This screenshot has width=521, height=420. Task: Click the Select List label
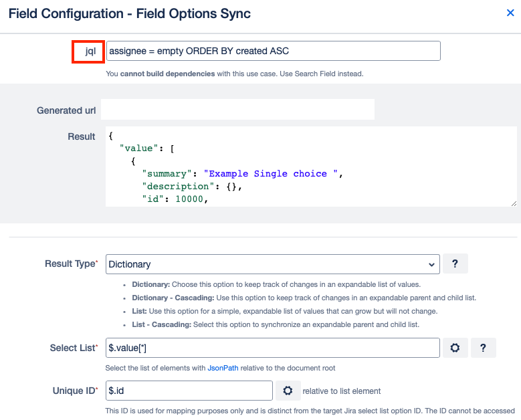tap(74, 348)
